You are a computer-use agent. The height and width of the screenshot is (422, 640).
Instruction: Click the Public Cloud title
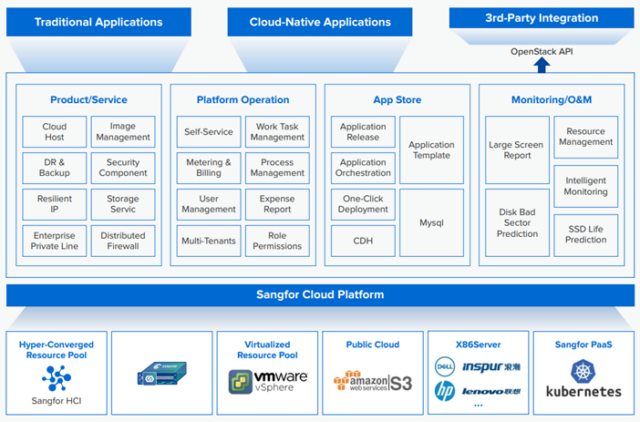pos(373,344)
